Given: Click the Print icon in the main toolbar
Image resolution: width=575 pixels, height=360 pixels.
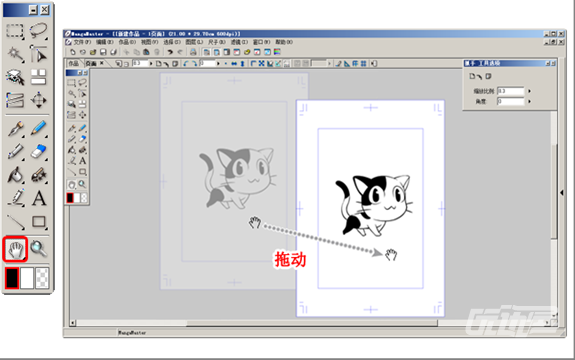Looking at the screenshot, I should point(193,52).
